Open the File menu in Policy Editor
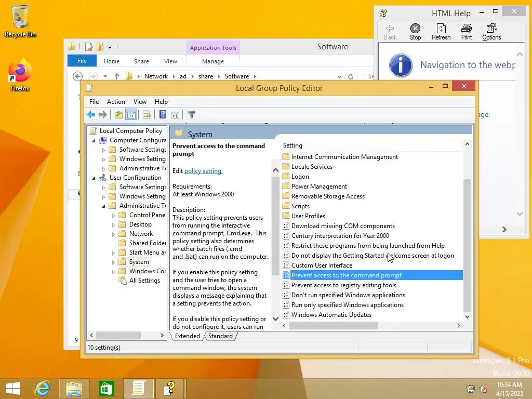The image size is (532, 399). click(94, 102)
